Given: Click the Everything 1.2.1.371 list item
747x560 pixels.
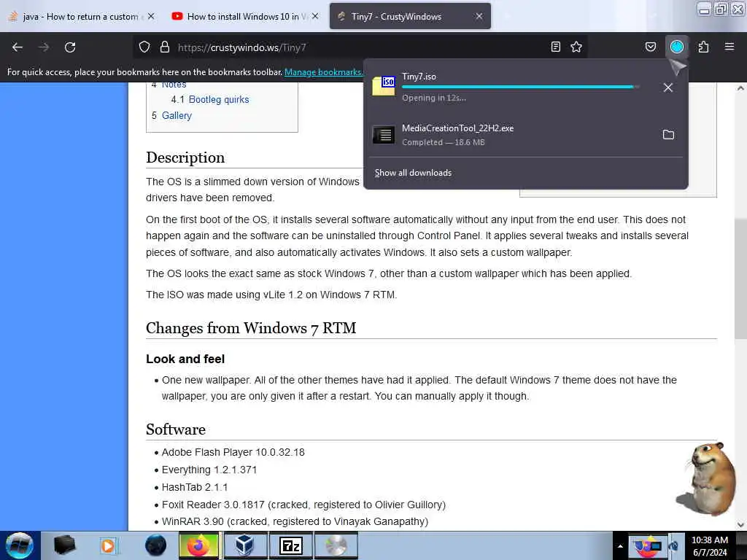Looking at the screenshot, I should point(209,470).
